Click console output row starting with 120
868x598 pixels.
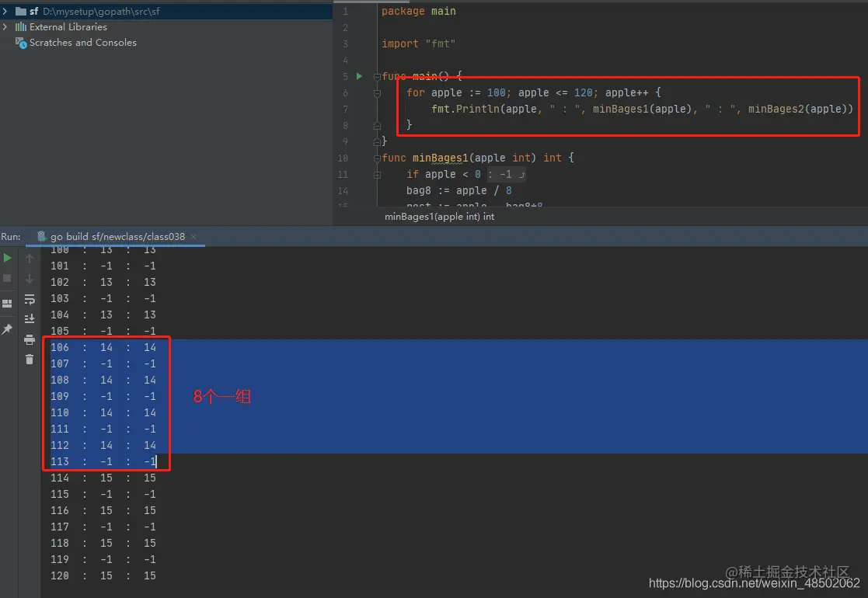[x=103, y=576]
